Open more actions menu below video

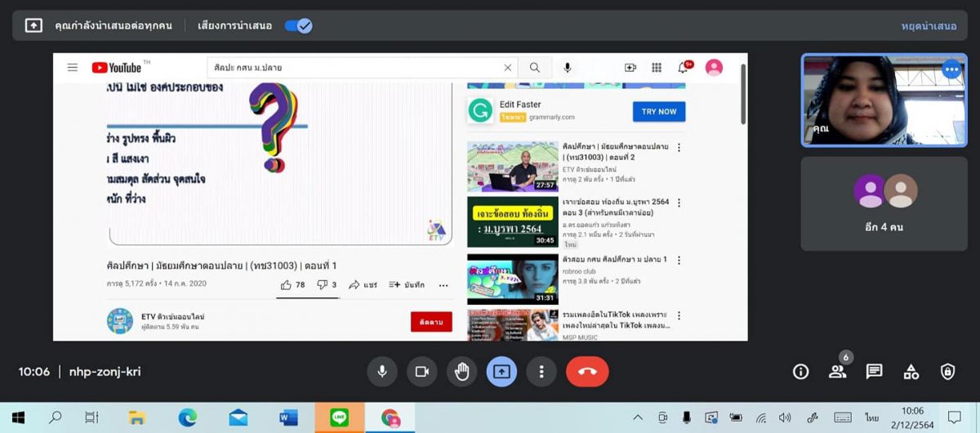[x=443, y=285]
